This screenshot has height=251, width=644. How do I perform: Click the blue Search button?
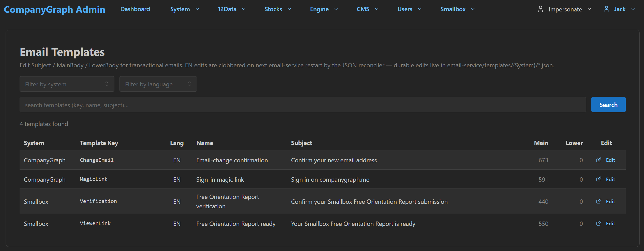[x=608, y=105]
